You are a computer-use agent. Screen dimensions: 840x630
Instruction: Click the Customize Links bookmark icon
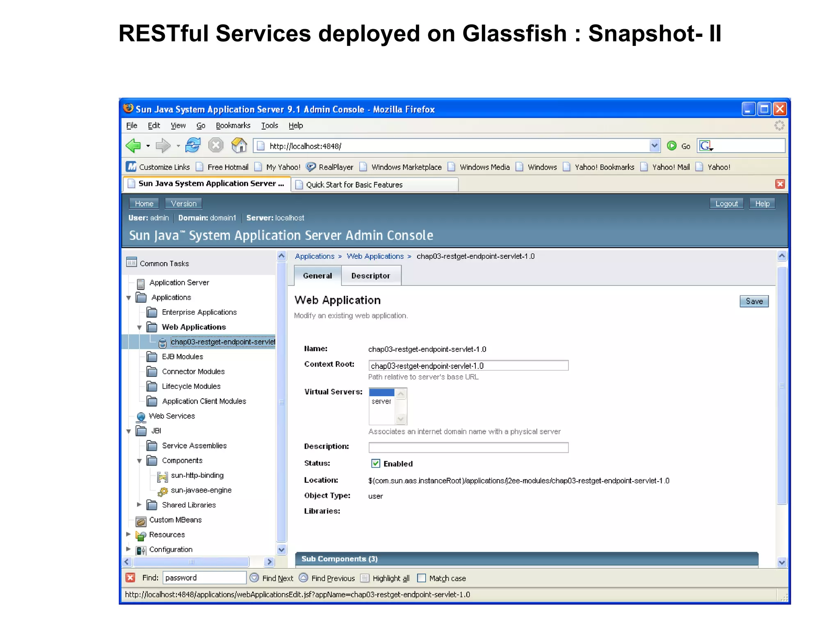tap(131, 167)
